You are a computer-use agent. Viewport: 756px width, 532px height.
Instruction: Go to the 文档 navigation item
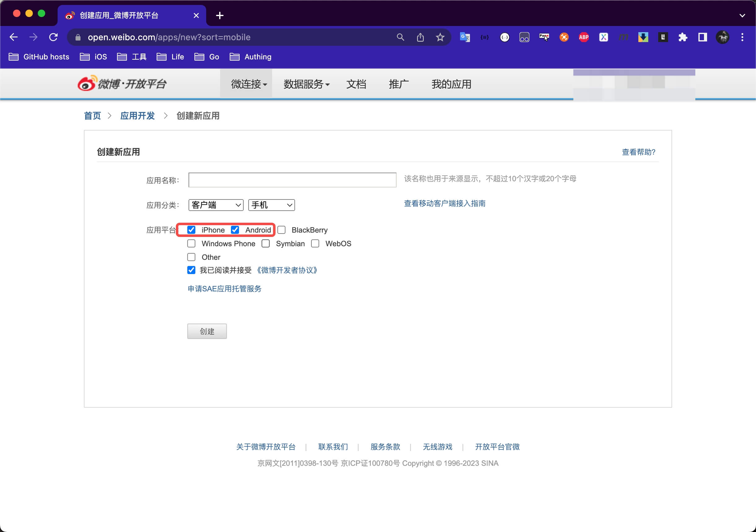coord(356,84)
